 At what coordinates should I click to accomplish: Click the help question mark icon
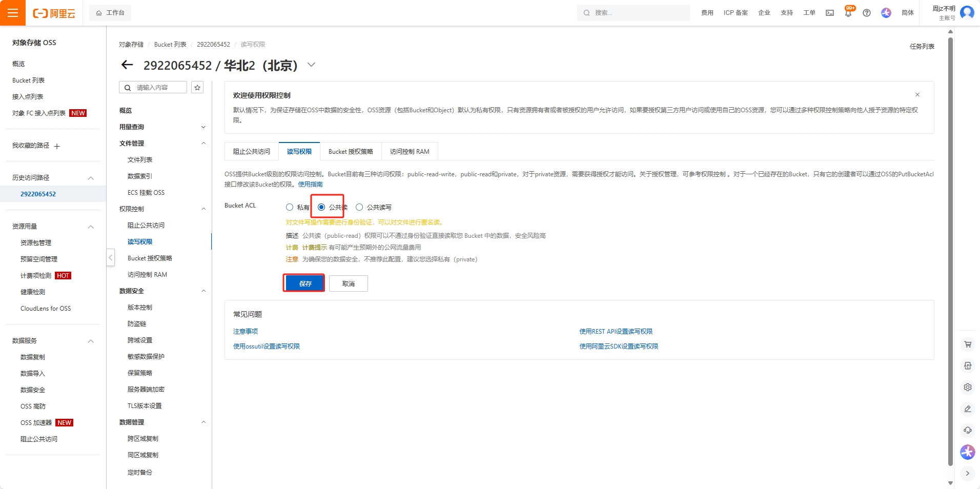click(x=867, y=13)
